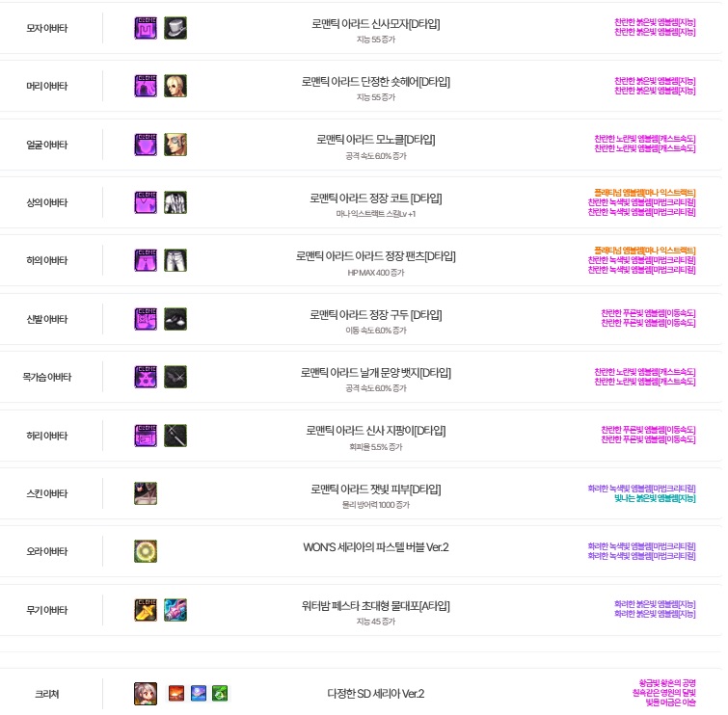Select the wing pattern badge icon
This screenshot has height=715, width=728.
tap(175, 377)
